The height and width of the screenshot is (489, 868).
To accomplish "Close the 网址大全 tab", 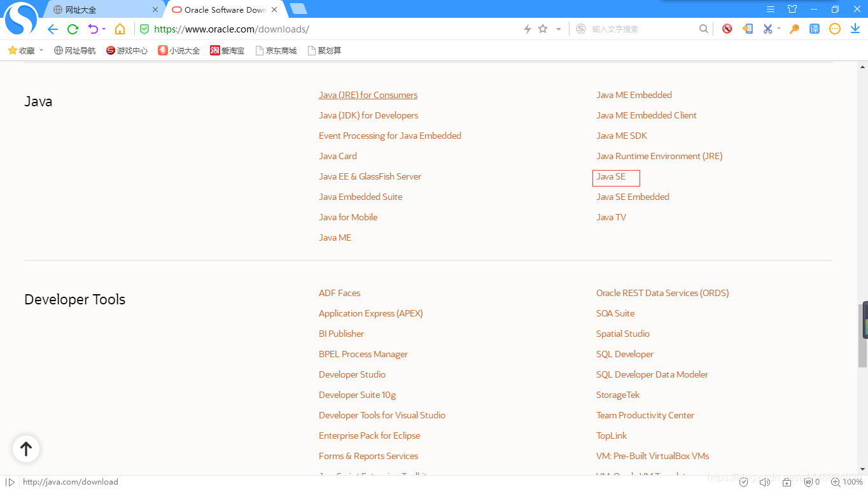I will click(155, 10).
